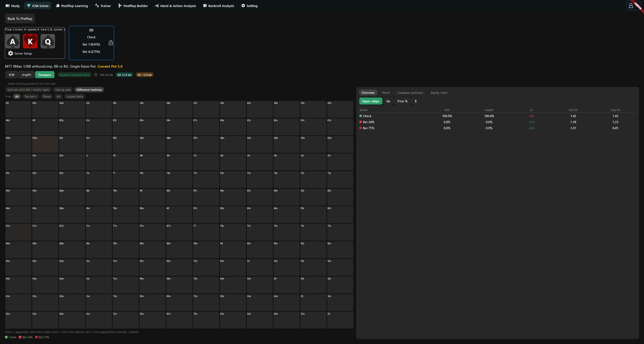Open the Setting menu
644x344 pixels.
click(x=249, y=6)
